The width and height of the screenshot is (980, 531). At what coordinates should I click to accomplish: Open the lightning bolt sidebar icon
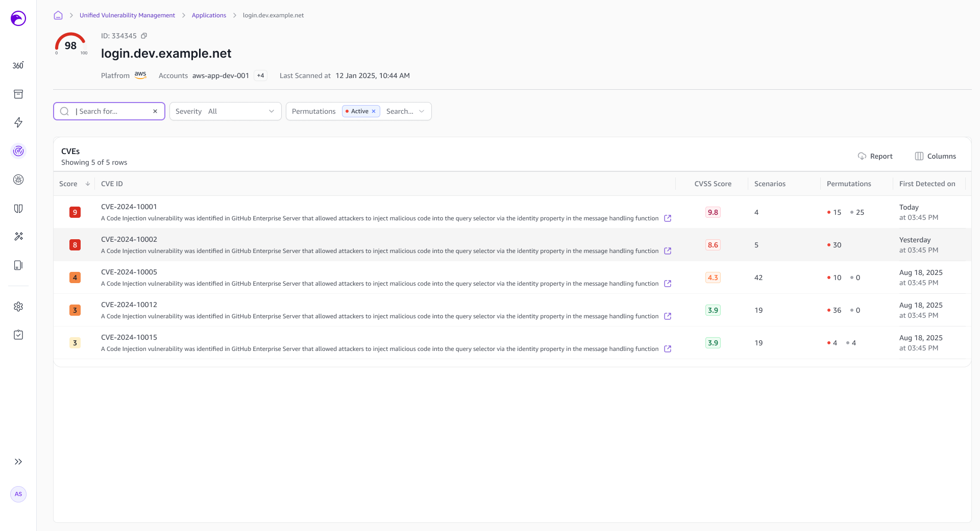(x=18, y=122)
